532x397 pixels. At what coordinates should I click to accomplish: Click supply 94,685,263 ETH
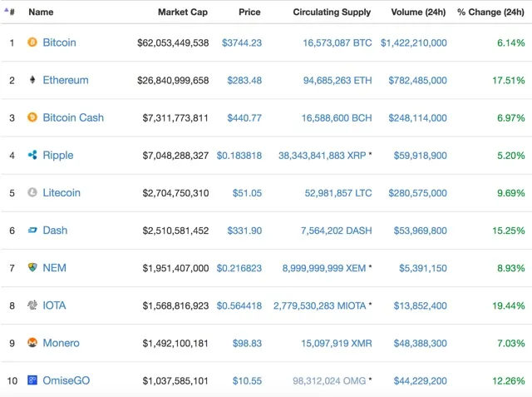click(337, 81)
